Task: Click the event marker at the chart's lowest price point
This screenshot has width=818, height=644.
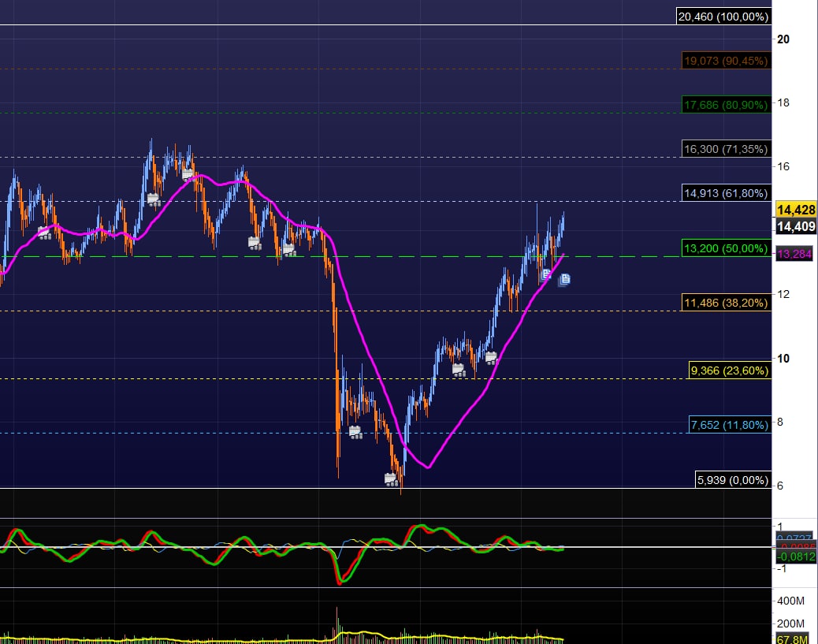Action: (x=391, y=478)
